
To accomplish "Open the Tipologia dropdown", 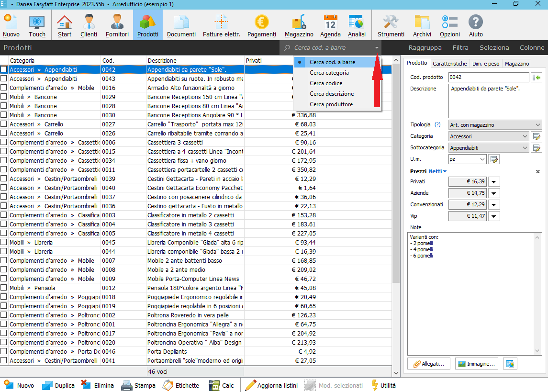I will 495,125.
